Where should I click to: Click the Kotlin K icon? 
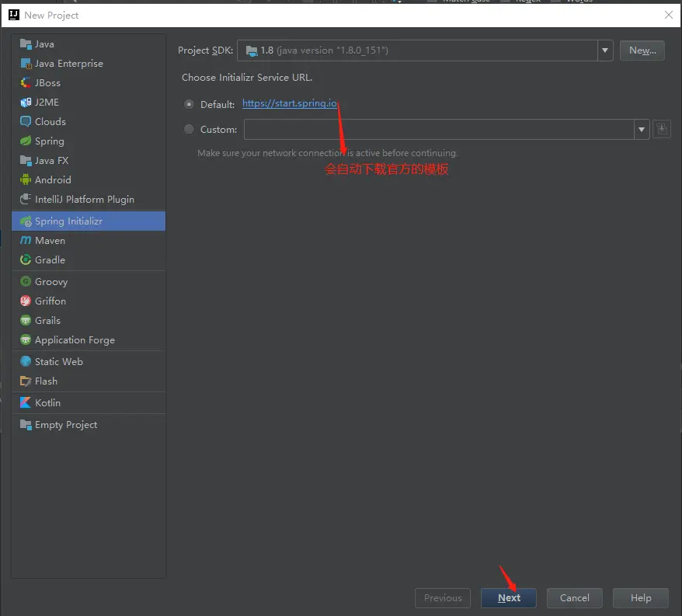click(x=26, y=403)
